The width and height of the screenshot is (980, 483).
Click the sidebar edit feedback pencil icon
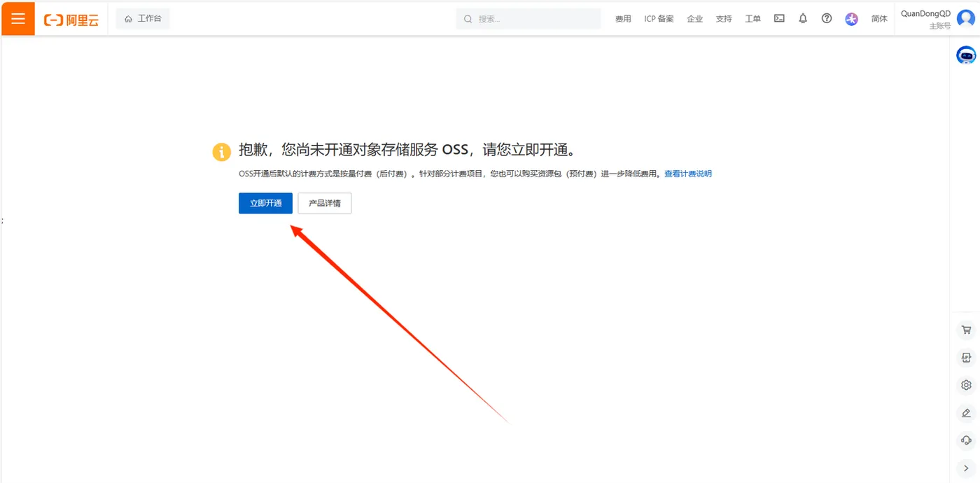coord(966,413)
